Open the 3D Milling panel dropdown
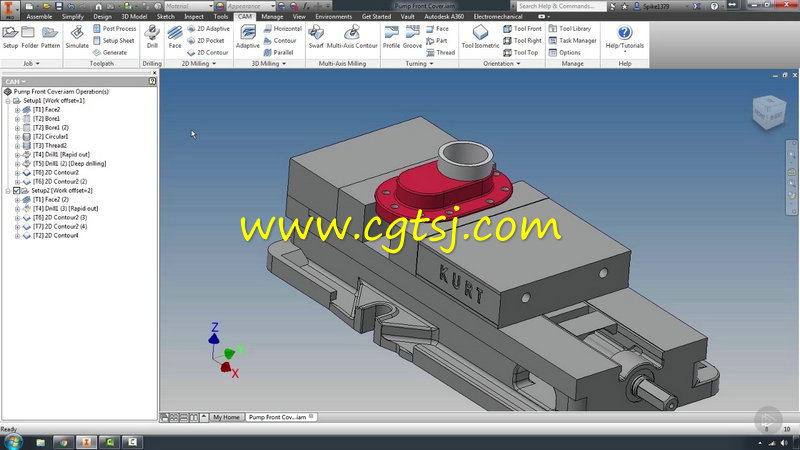The height and width of the screenshot is (450, 800). (268, 64)
